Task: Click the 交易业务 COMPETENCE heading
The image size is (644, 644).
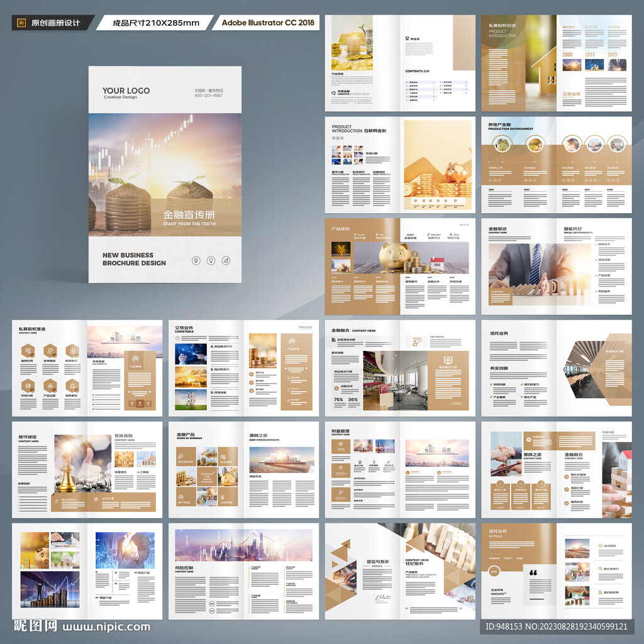Action: (x=184, y=329)
